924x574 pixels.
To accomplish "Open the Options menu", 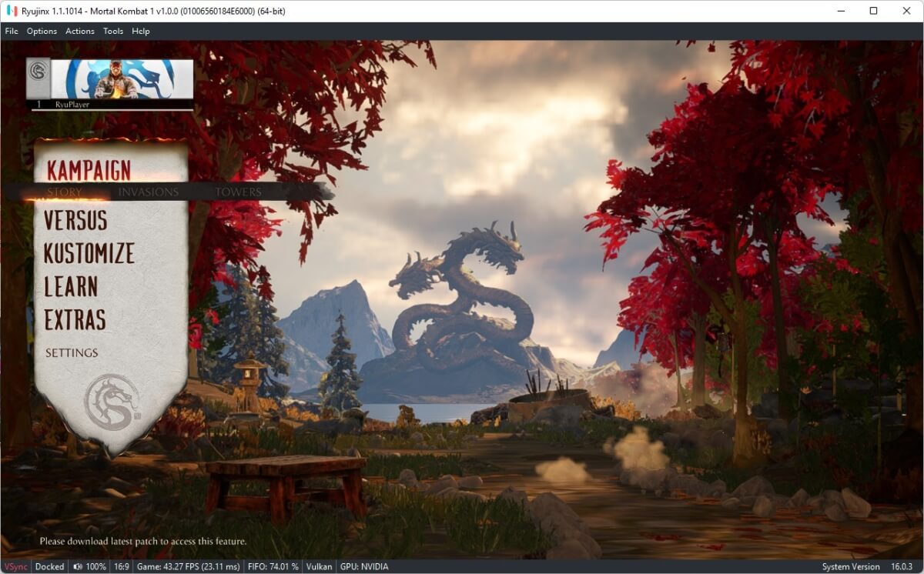I will [x=42, y=31].
